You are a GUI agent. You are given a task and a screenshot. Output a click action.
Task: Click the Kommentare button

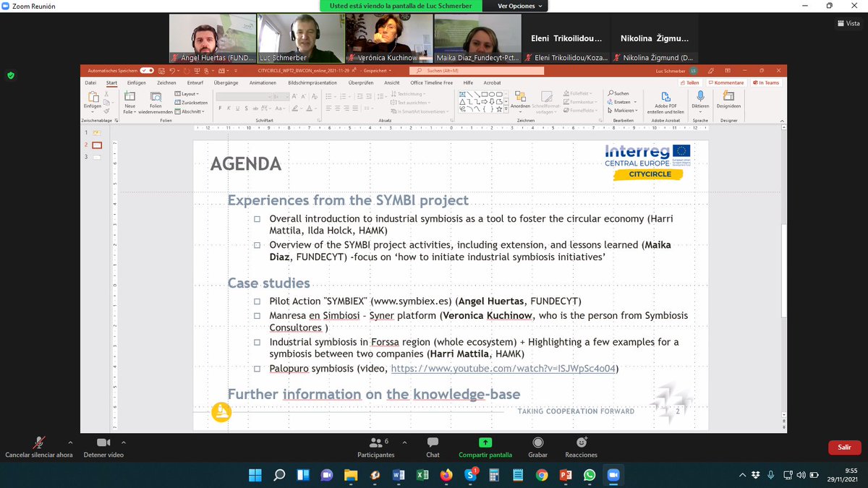[726, 82]
